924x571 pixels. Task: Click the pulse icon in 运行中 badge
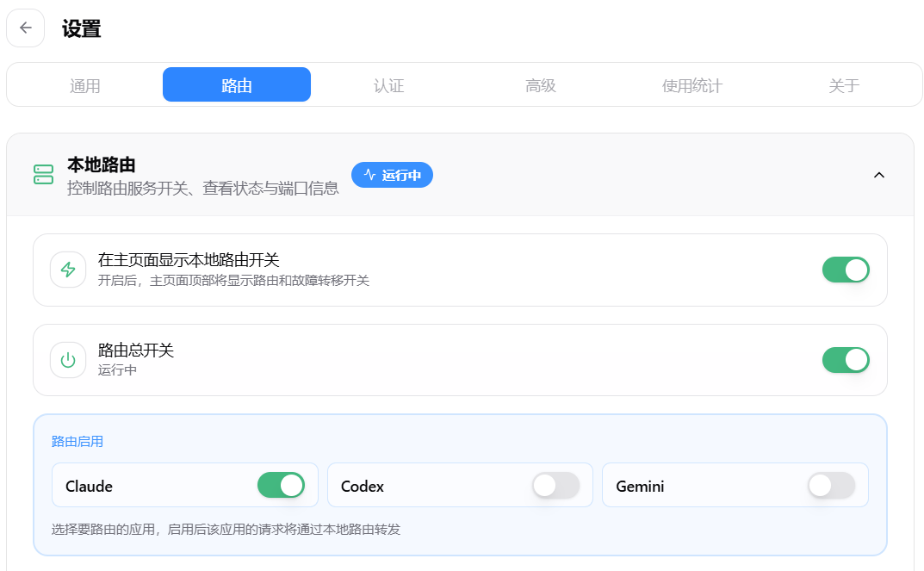[369, 175]
